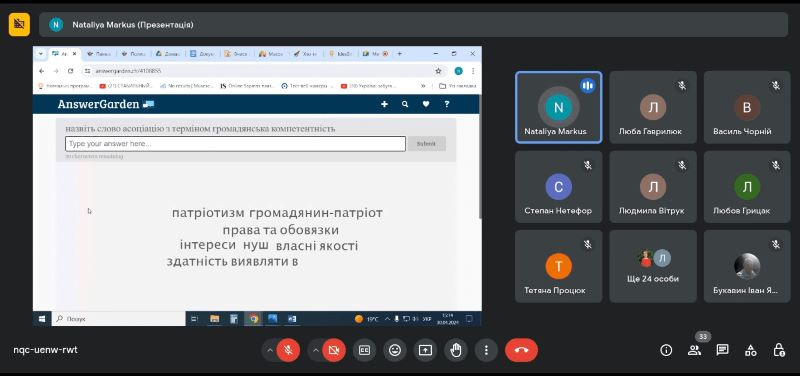Screen dimensions: 800x376
Task: Open the 'Ще 24 особи' tile
Action: coord(653,266)
